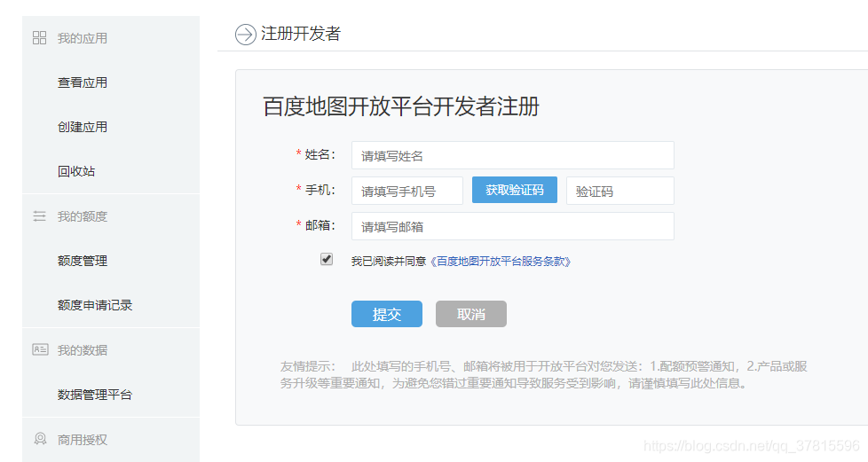The image size is (868, 462).
Task: Click the 我的应用 grid icon
Action: click(39, 37)
